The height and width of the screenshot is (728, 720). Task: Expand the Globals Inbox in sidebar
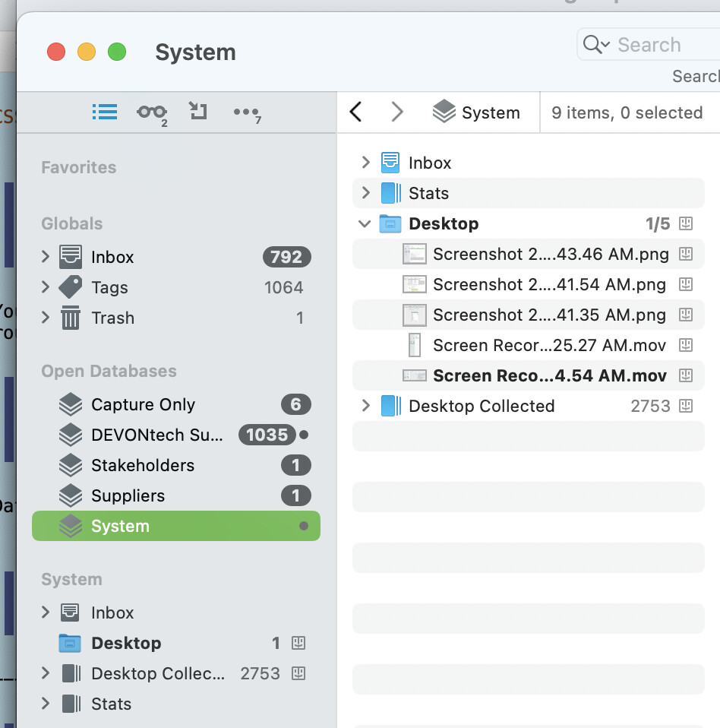click(46, 257)
